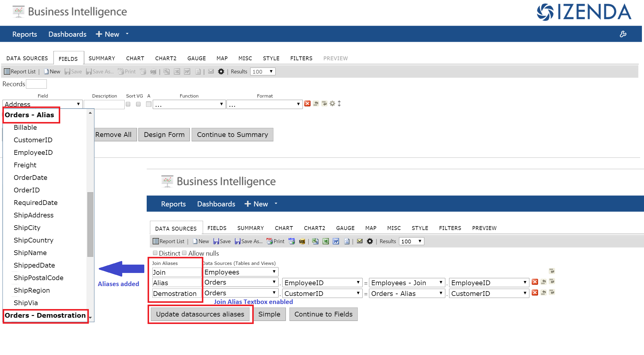
Task: Open advanced field settings gear on Address row
Action: click(x=332, y=104)
